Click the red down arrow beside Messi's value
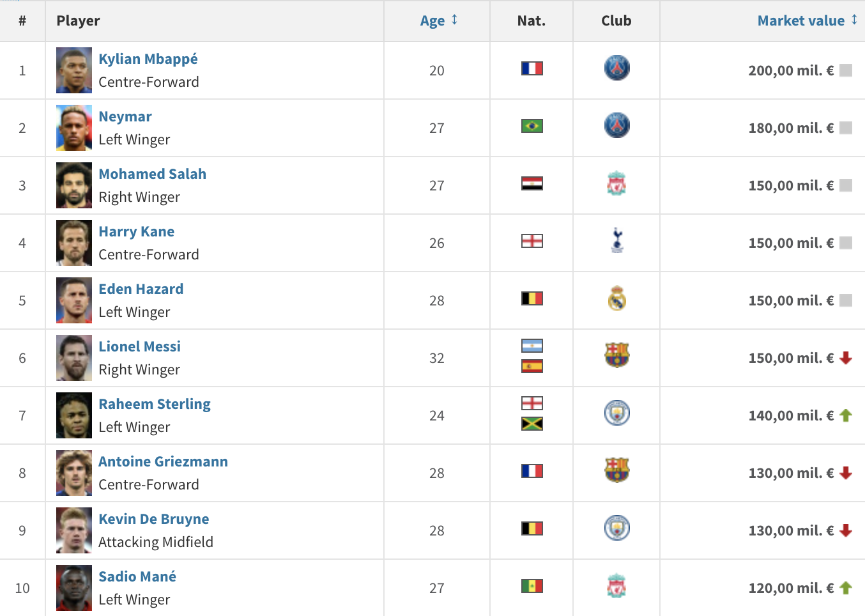Screen dimensions: 865x616 pyautogui.click(x=846, y=358)
